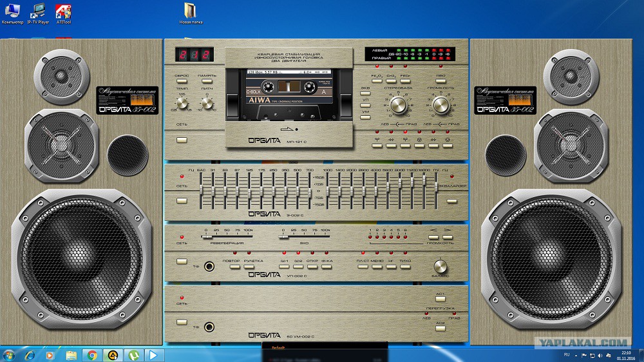Screen dimensions: 644x362
Task: Enable the РУЛЕТКА shuffle button
Action: (x=249, y=267)
